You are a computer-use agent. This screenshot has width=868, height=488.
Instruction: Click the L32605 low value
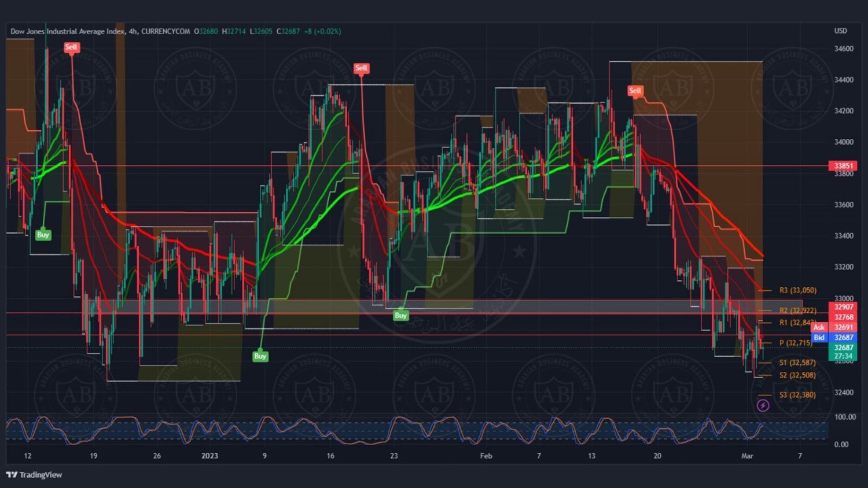tap(261, 31)
